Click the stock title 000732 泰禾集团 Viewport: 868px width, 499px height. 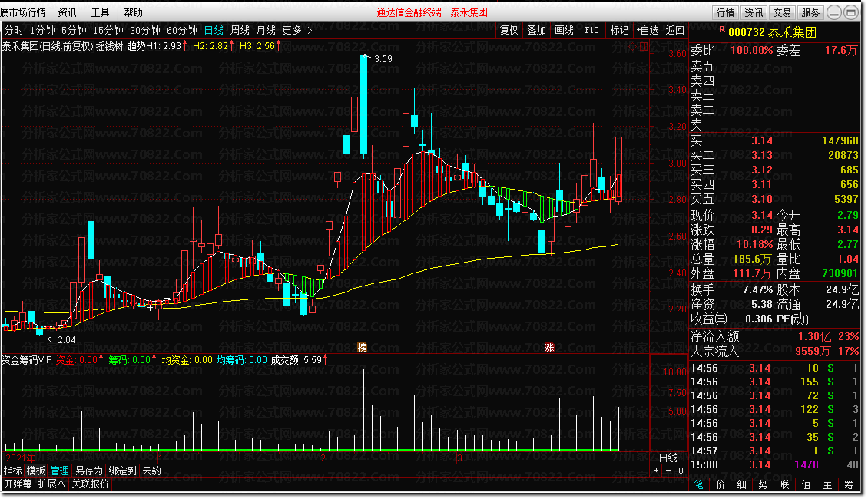(772, 32)
